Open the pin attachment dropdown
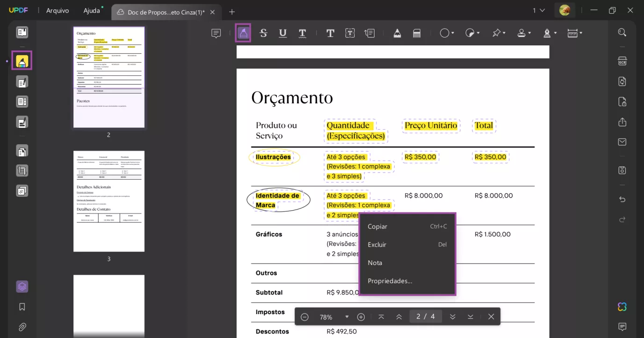The height and width of the screenshot is (338, 644). pos(499,33)
